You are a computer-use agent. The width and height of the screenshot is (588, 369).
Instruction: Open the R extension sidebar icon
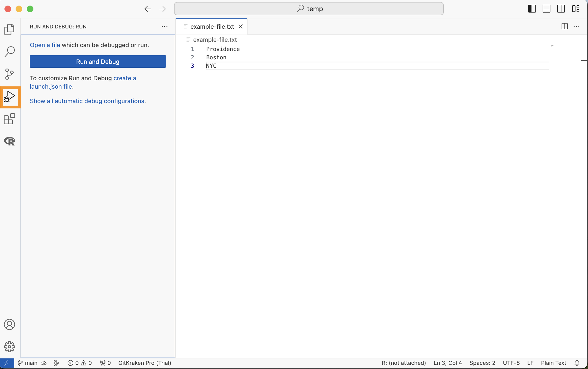click(x=9, y=141)
